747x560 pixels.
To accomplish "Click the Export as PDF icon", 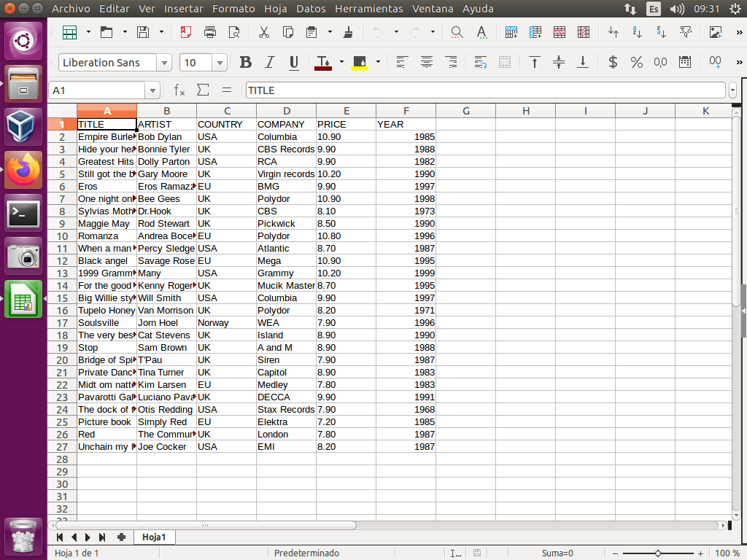I will point(186,32).
